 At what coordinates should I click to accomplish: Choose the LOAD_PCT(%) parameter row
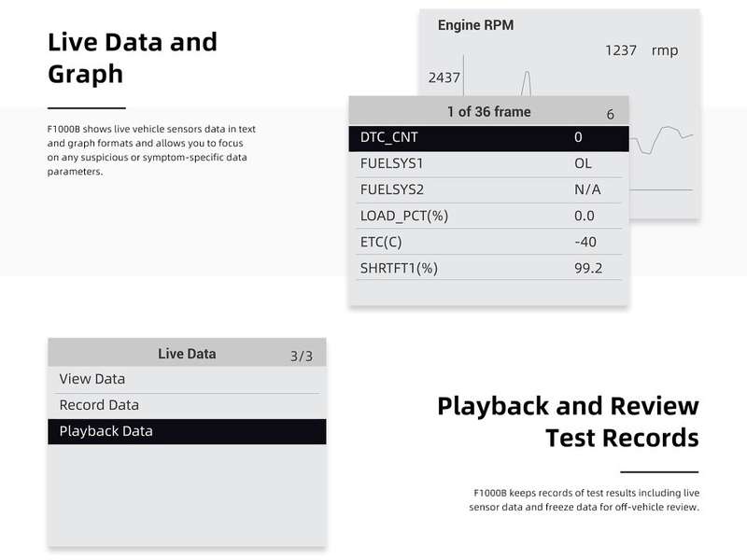pos(488,217)
